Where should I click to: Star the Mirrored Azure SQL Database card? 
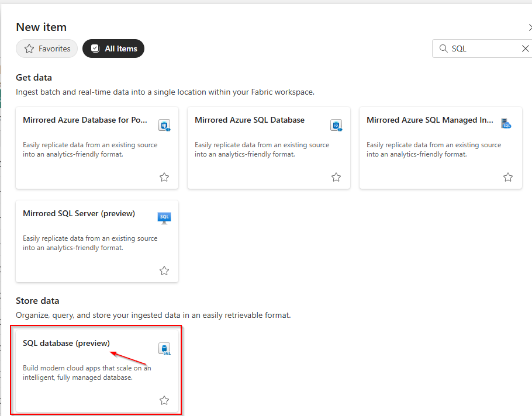[x=336, y=177]
